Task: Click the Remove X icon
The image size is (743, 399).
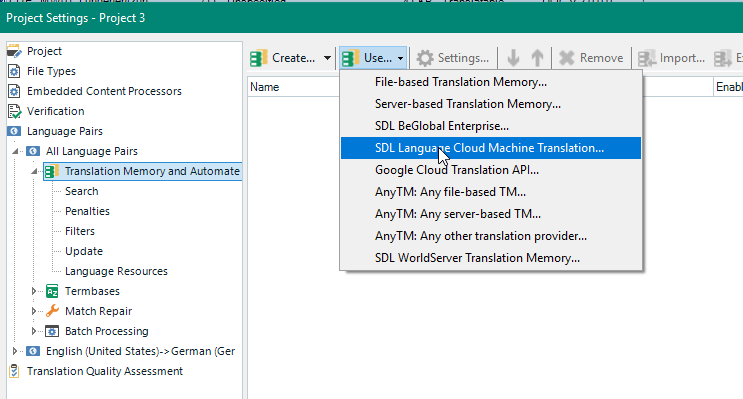Action: pyautogui.click(x=567, y=58)
